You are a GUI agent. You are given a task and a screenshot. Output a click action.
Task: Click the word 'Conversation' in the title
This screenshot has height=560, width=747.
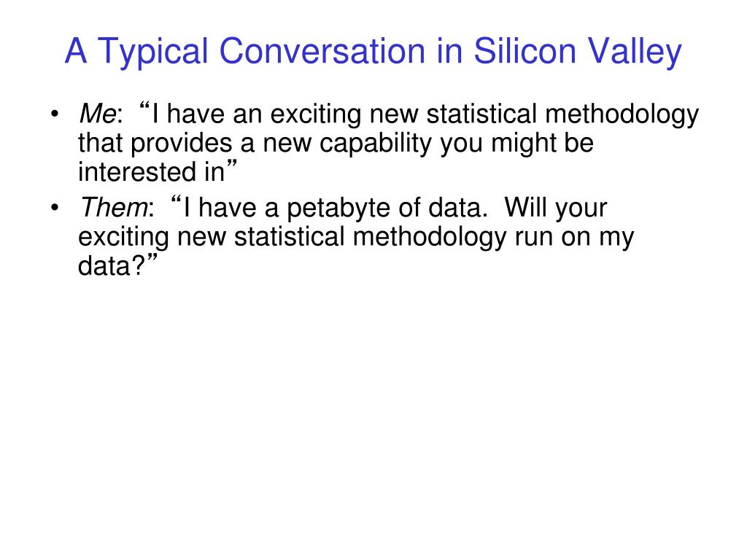[322, 50]
